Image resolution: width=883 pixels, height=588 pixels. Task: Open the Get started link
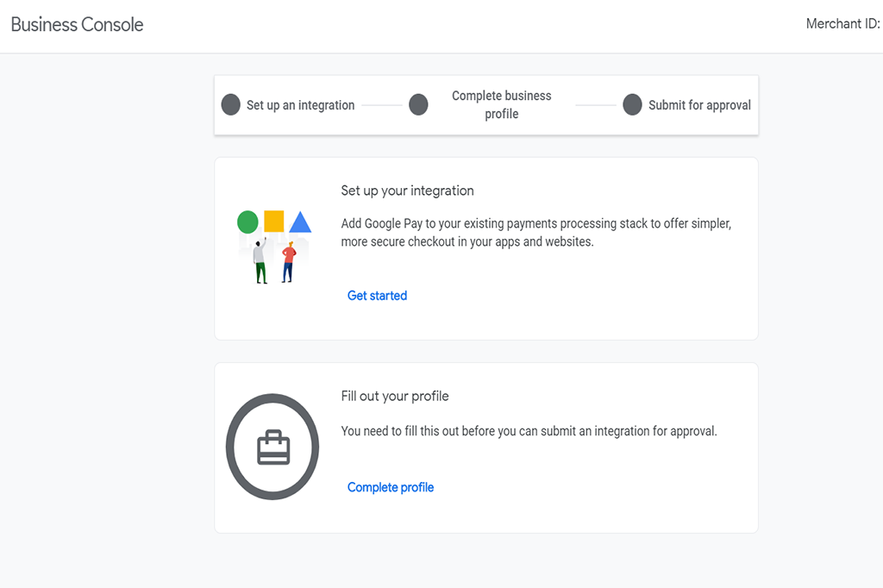(x=377, y=295)
